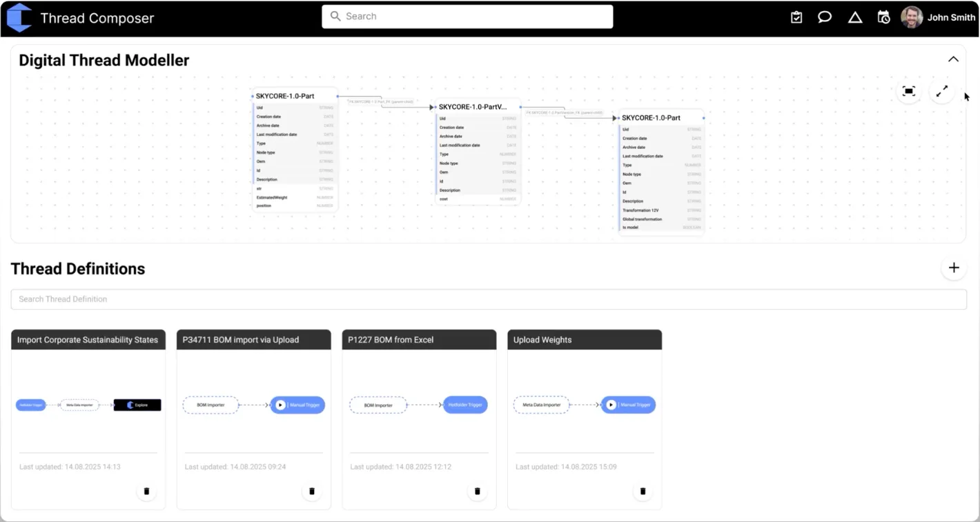Expand modeller to fullscreen with arrows icon
Image resolution: width=980 pixels, height=522 pixels.
[x=942, y=91]
